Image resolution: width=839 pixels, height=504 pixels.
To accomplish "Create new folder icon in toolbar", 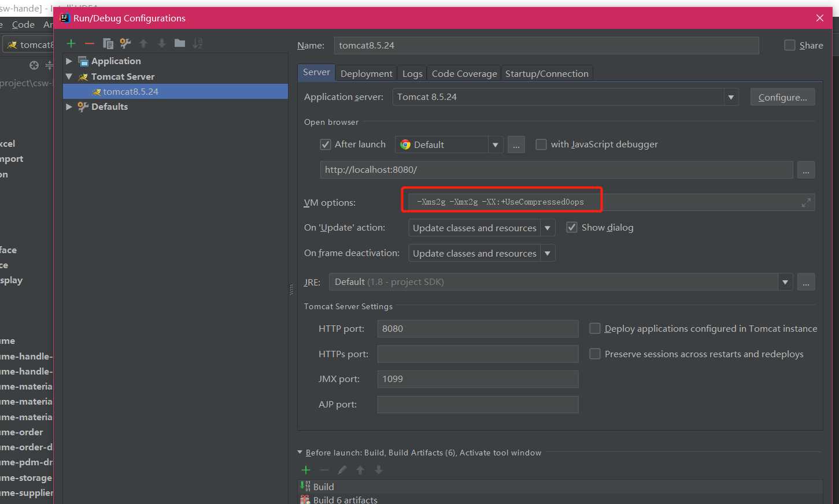I will click(x=180, y=43).
